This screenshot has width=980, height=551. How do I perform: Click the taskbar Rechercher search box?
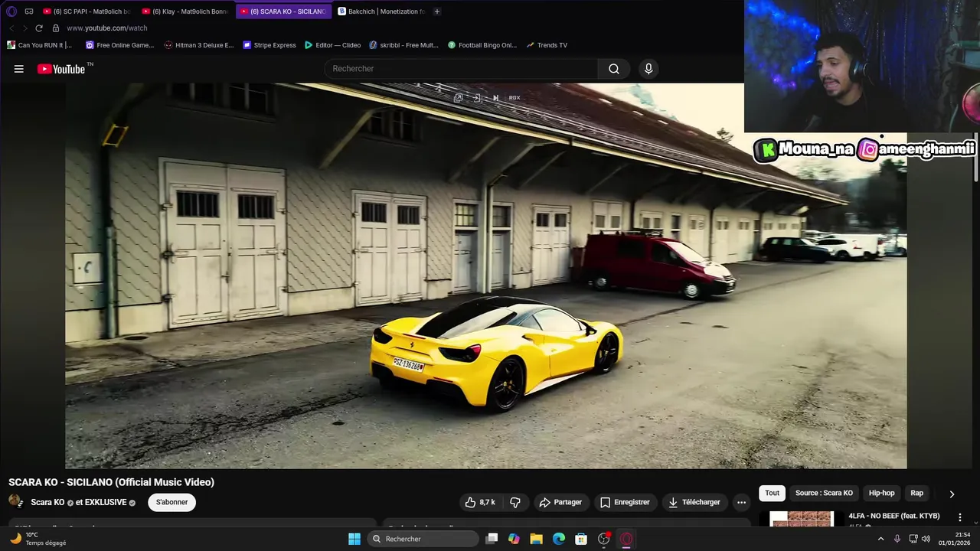pos(423,539)
